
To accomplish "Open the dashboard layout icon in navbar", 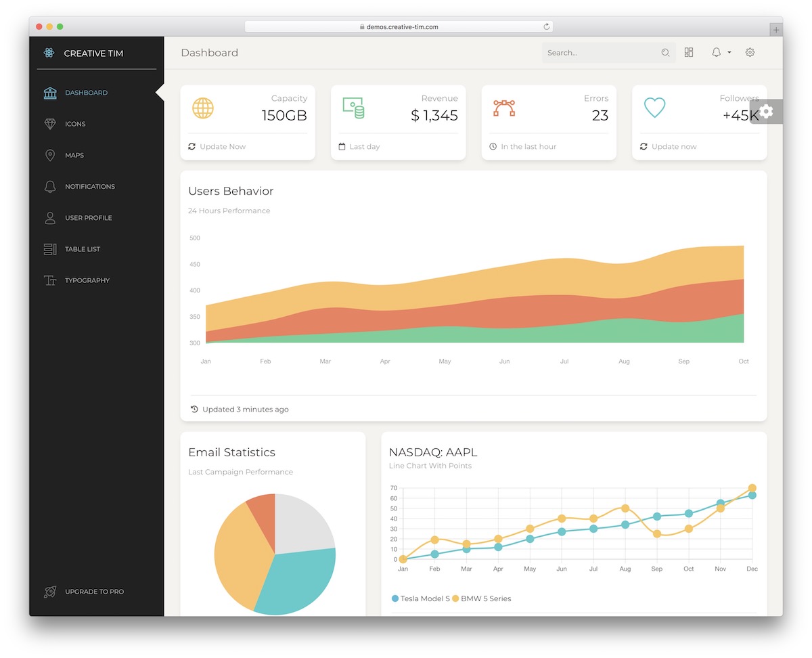I will pos(689,53).
